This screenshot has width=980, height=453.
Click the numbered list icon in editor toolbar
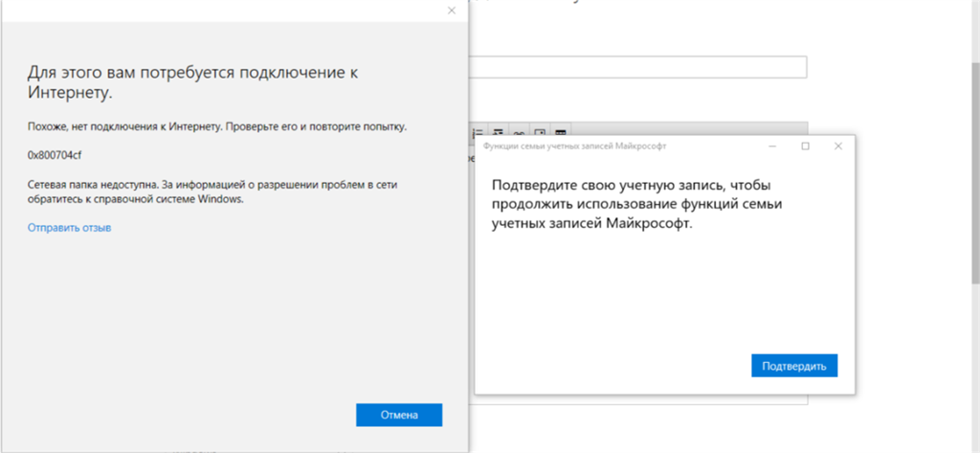479,131
